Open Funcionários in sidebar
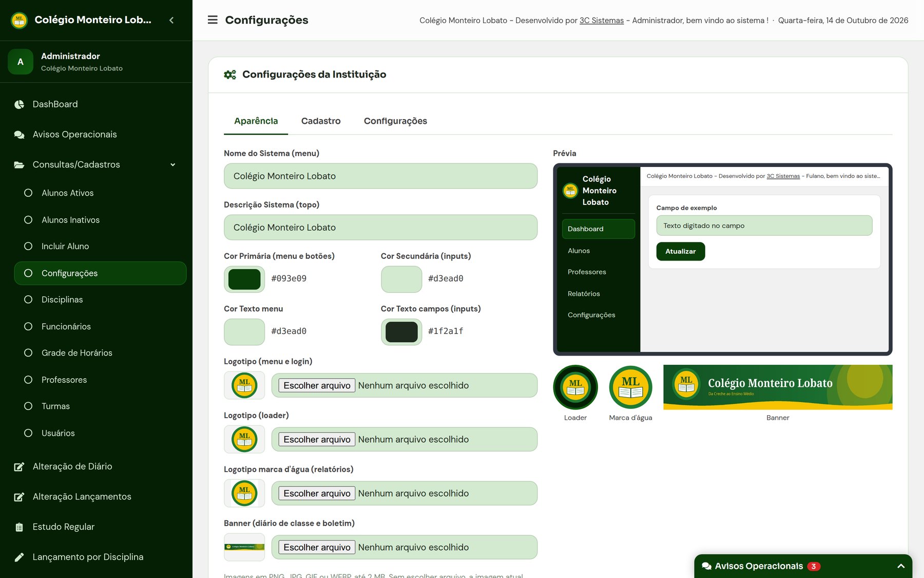Image resolution: width=924 pixels, height=578 pixels. [100, 327]
